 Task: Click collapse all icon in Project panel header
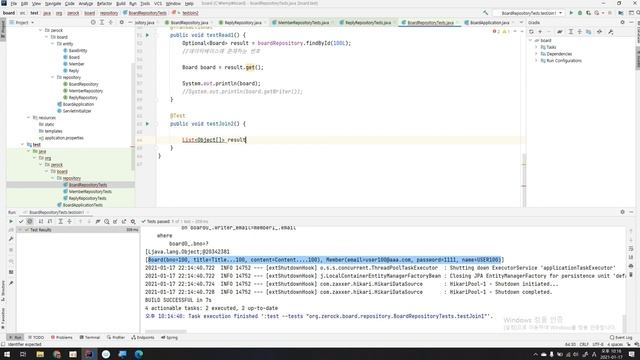pos(111,22)
